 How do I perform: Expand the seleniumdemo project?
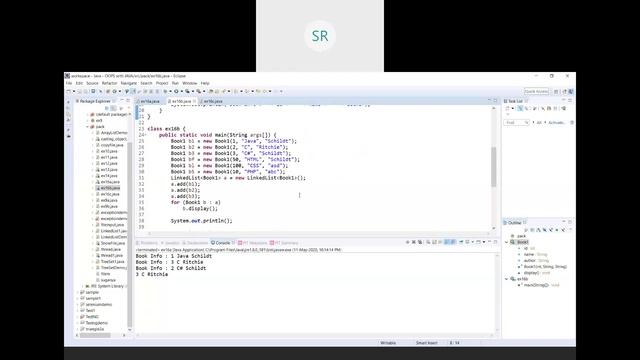pos(78,304)
